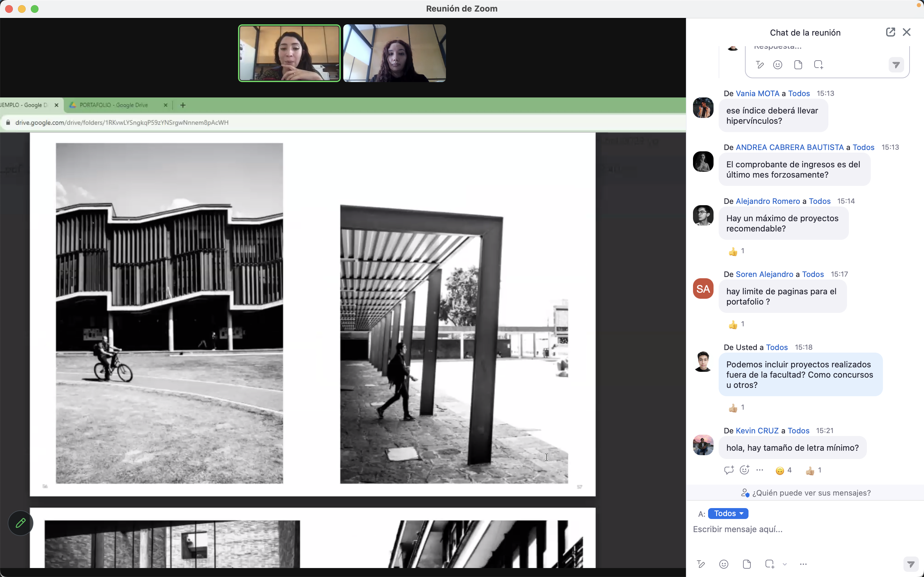Switch to the PORTAFOLIO - Google Drive tab

pos(114,105)
